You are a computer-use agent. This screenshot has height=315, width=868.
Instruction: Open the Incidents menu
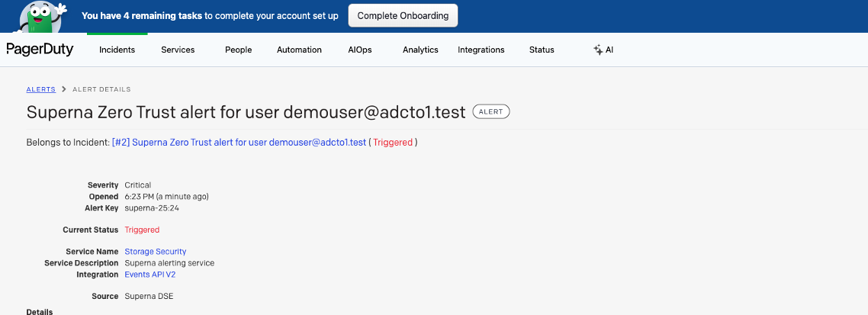pos(117,50)
